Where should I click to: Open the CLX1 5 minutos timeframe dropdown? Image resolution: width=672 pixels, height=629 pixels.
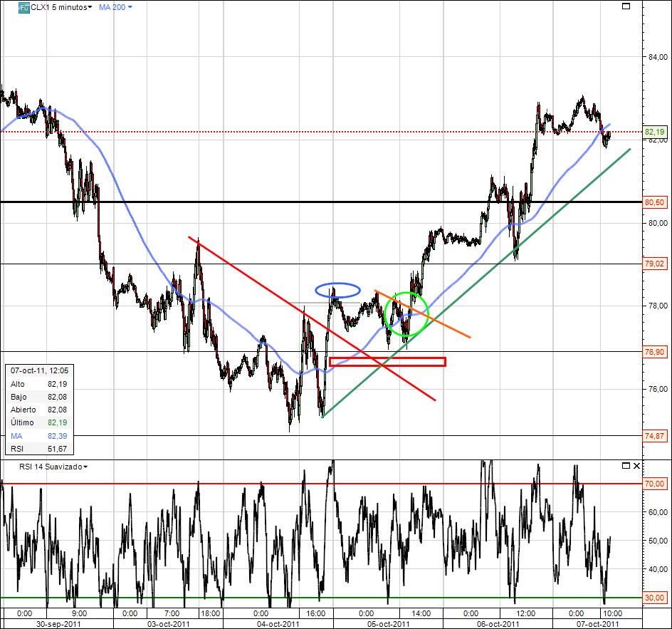(61, 7)
